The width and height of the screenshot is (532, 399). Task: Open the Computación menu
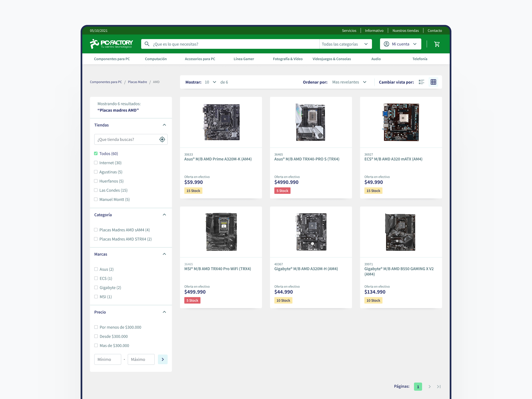156,59
